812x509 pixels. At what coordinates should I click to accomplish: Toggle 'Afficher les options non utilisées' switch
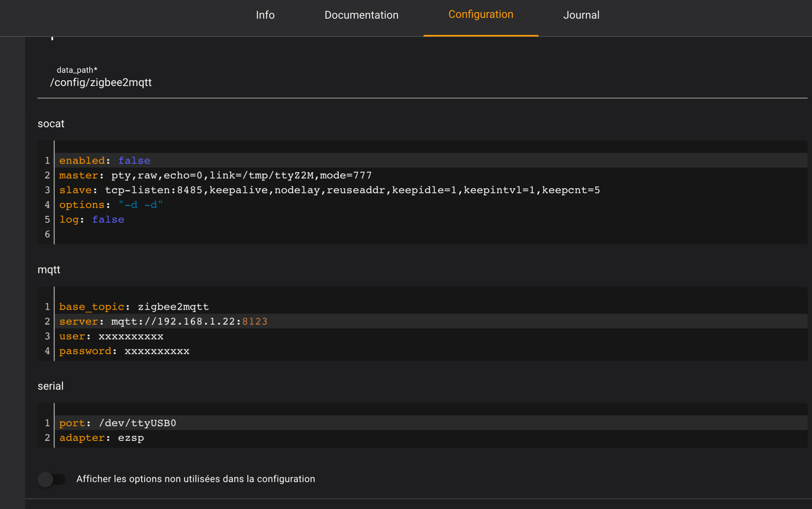52,479
